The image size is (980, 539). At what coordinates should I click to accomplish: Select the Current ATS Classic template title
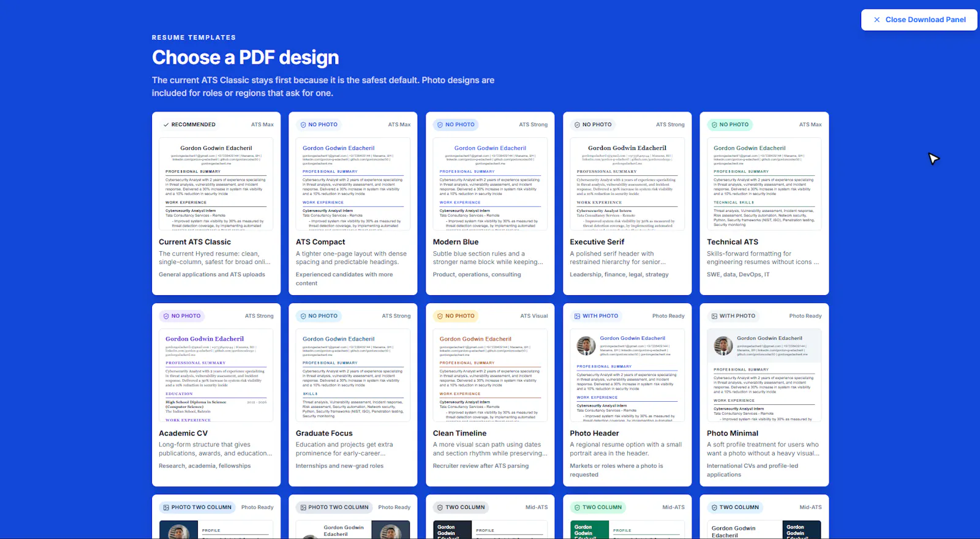[x=195, y=242]
